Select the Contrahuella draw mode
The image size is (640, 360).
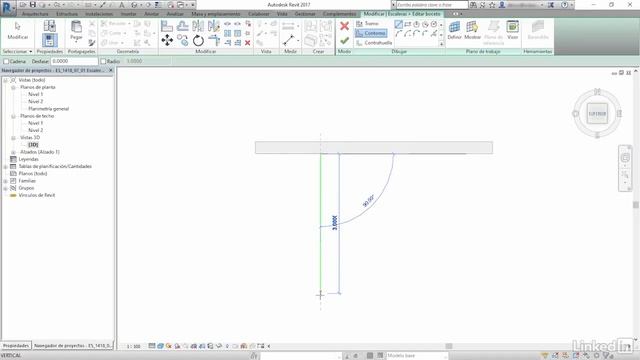(x=374, y=43)
